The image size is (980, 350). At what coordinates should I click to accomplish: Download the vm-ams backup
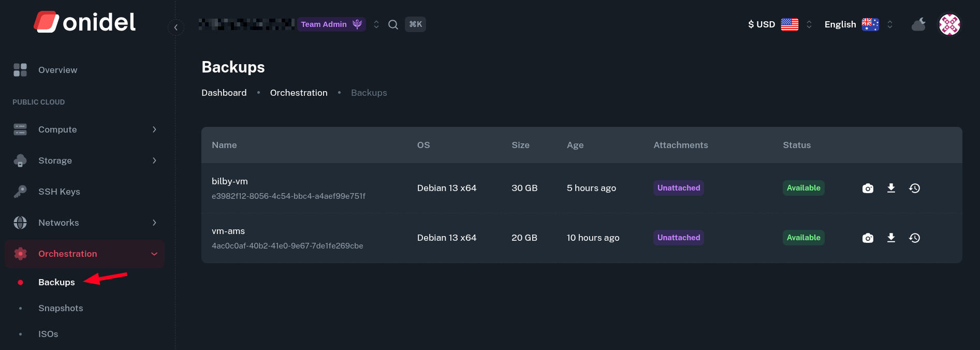pyautogui.click(x=891, y=238)
